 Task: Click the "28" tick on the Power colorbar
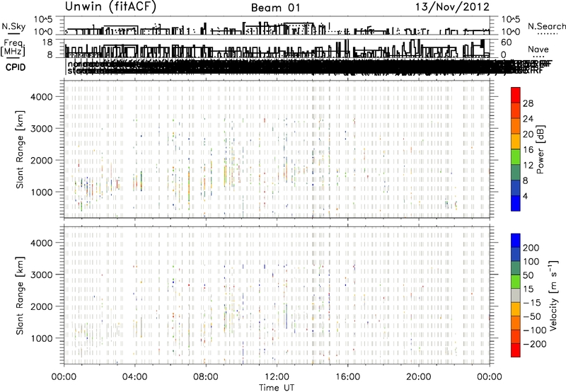pos(528,103)
